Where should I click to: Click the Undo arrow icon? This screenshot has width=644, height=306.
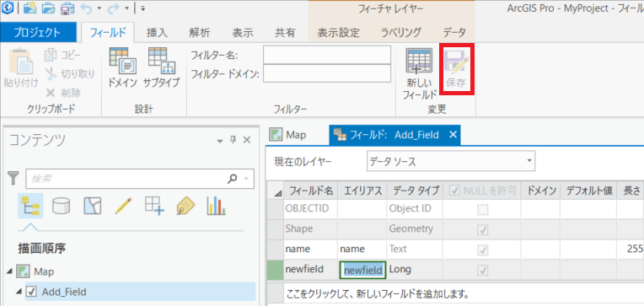click(x=87, y=8)
